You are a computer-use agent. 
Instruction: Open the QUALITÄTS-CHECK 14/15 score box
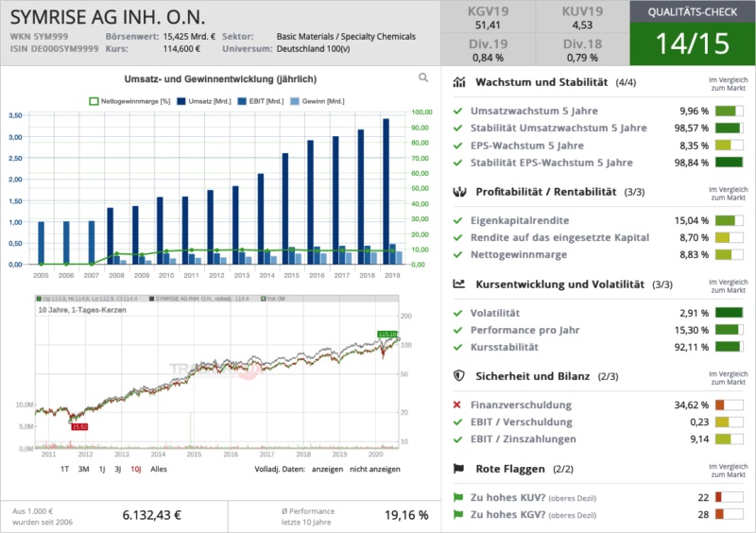[693, 33]
